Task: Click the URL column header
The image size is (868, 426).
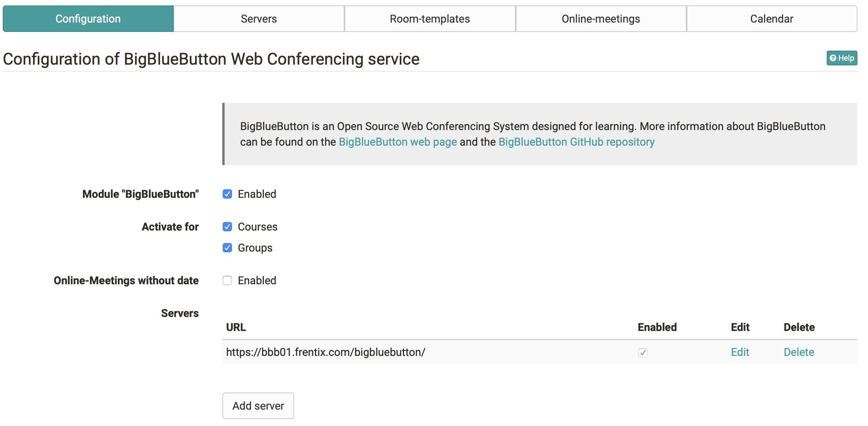Action: click(236, 327)
